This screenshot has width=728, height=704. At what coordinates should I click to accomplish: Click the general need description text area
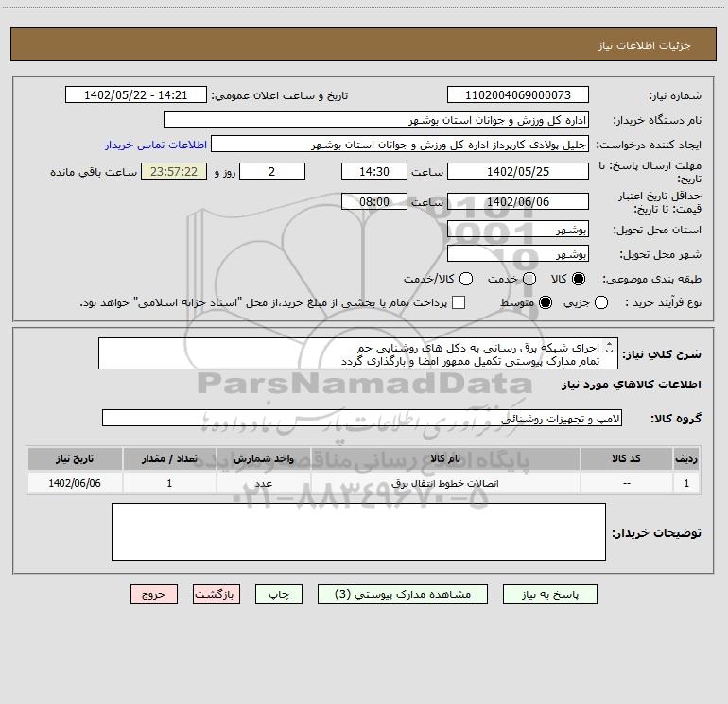pos(358,353)
